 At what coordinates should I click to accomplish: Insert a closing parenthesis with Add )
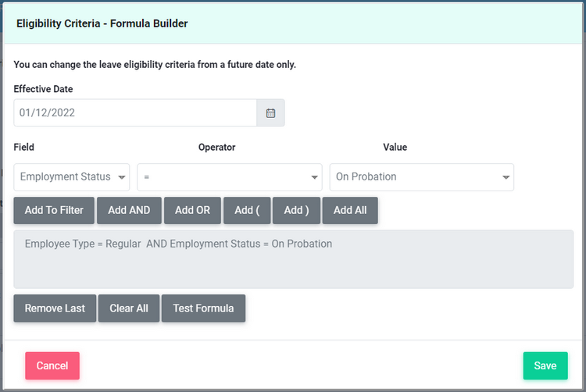[296, 210]
